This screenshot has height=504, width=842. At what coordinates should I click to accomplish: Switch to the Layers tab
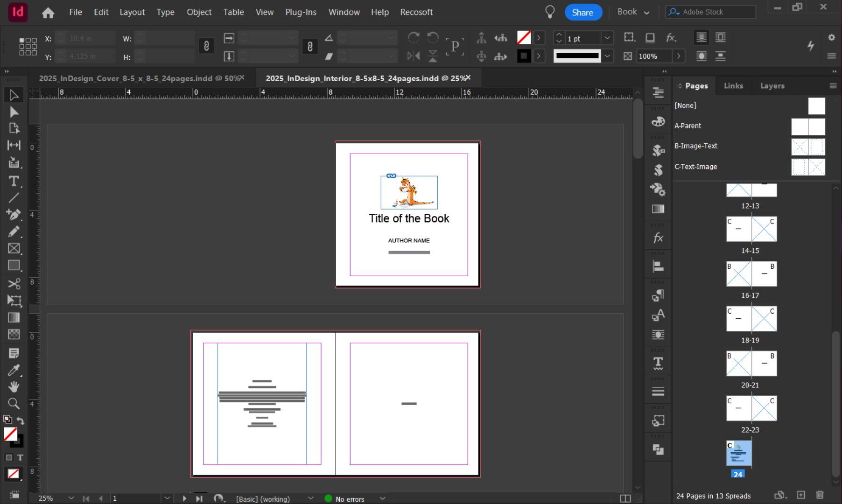tap(772, 85)
